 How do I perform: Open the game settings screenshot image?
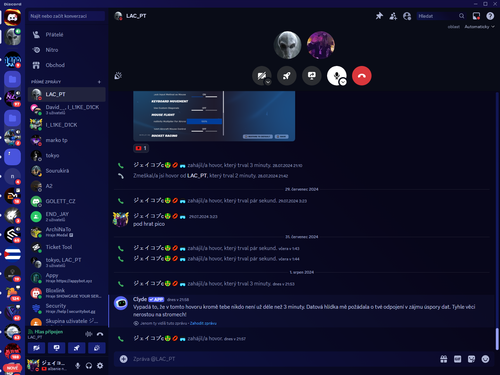(214, 116)
